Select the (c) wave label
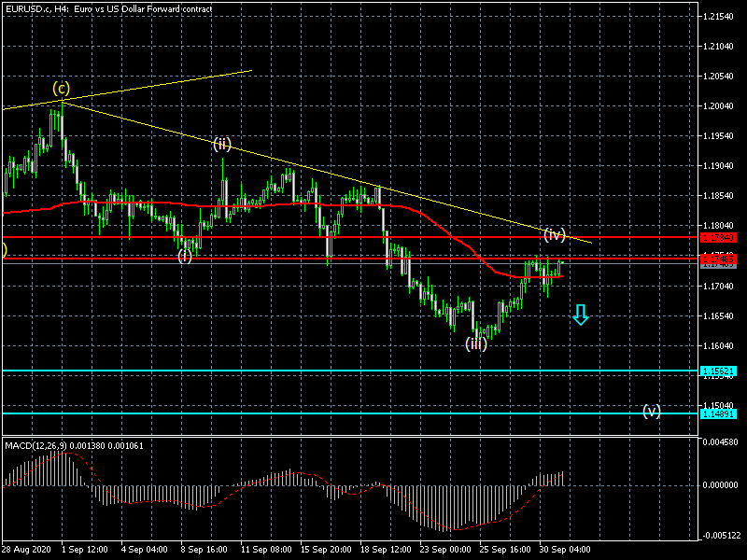 coord(61,90)
